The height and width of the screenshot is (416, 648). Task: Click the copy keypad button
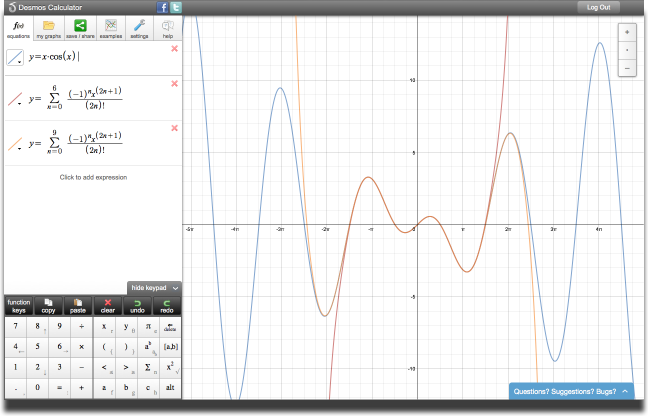coord(48,306)
